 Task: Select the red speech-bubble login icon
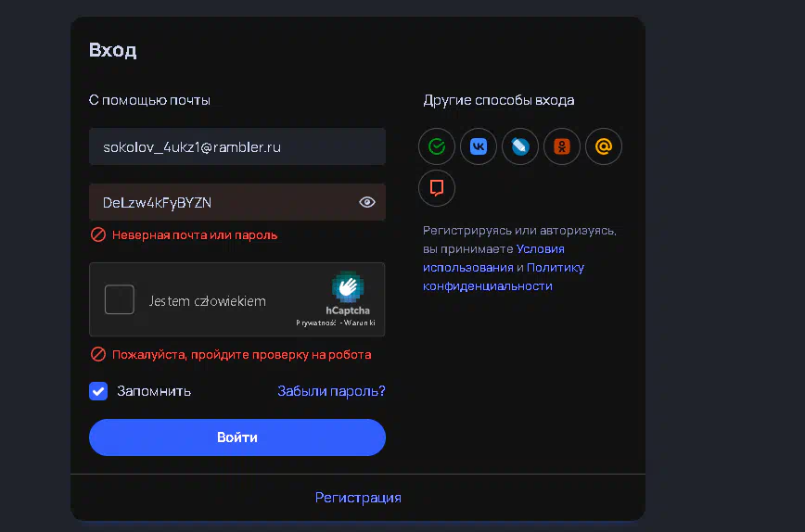pyautogui.click(x=437, y=188)
